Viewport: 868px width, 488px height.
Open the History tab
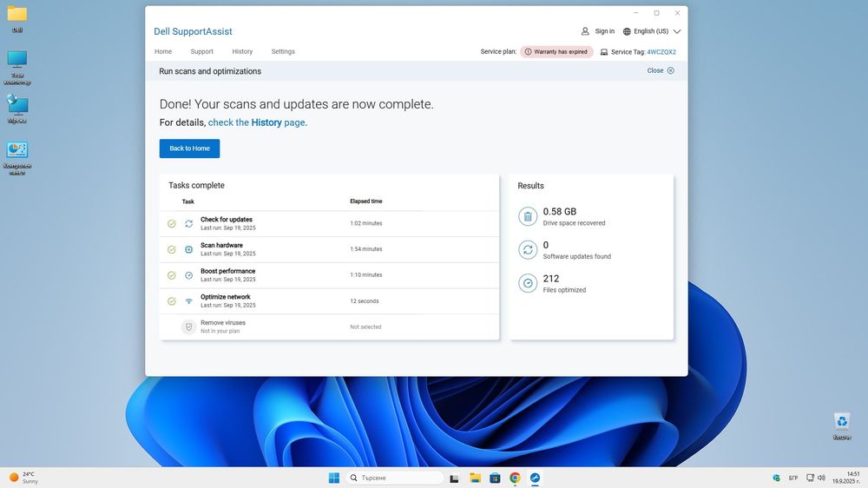click(x=242, y=51)
